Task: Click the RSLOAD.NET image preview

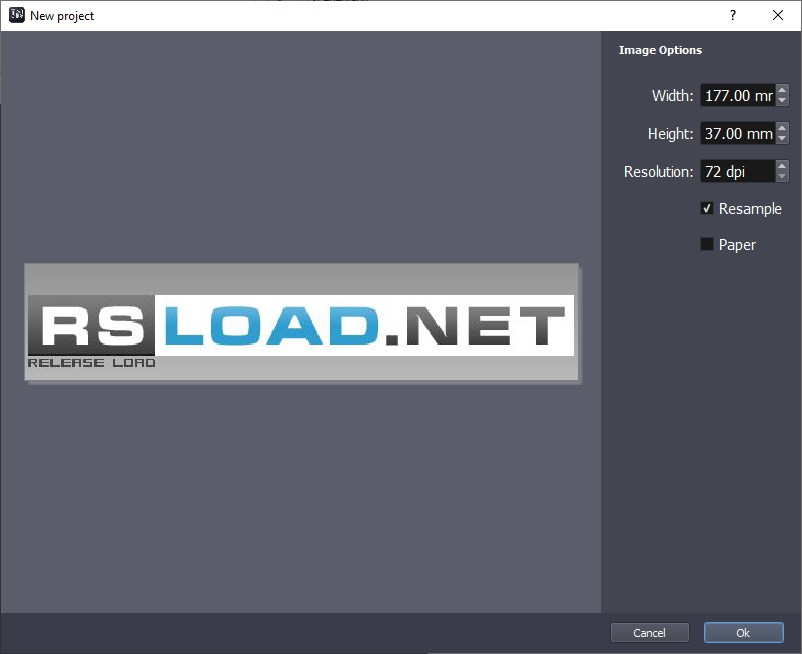Action: (x=301, y=322)
